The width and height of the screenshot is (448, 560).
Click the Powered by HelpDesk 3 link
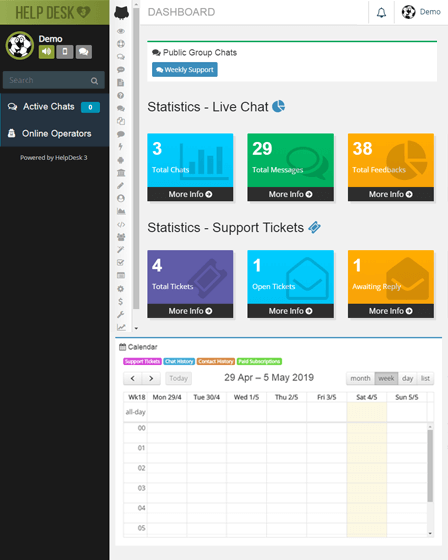[54, 158]
